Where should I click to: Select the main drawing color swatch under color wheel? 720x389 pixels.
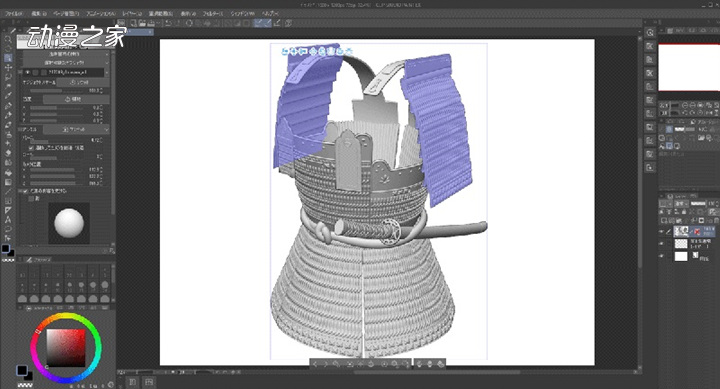[22, 370]
